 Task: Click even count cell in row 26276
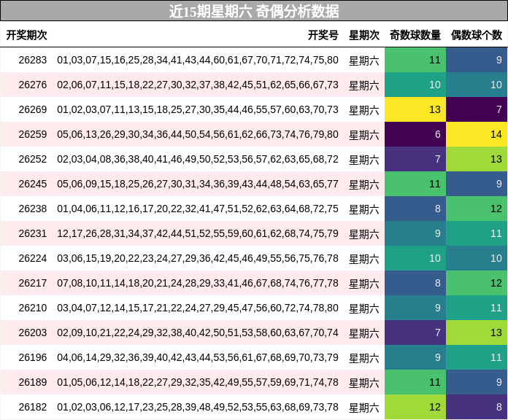coord(477,85)
